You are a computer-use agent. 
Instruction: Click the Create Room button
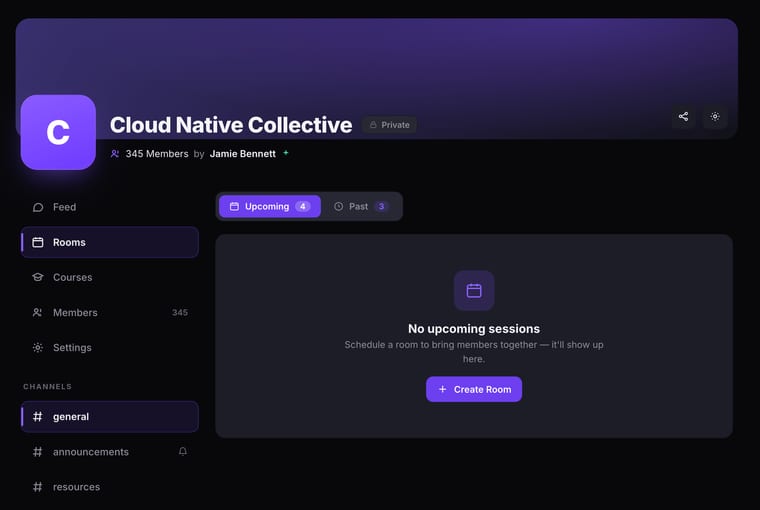click(x=474, y=389)
